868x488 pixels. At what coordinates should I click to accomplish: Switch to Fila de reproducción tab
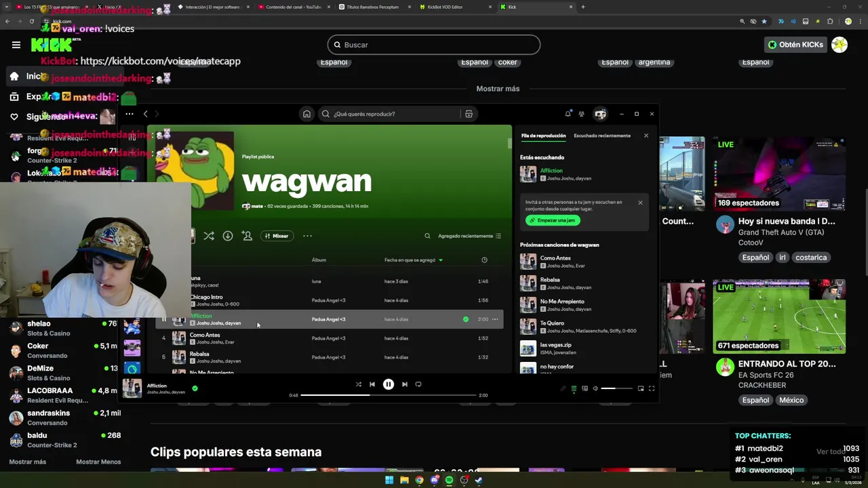pyautogui.click(x=543, y=136)
